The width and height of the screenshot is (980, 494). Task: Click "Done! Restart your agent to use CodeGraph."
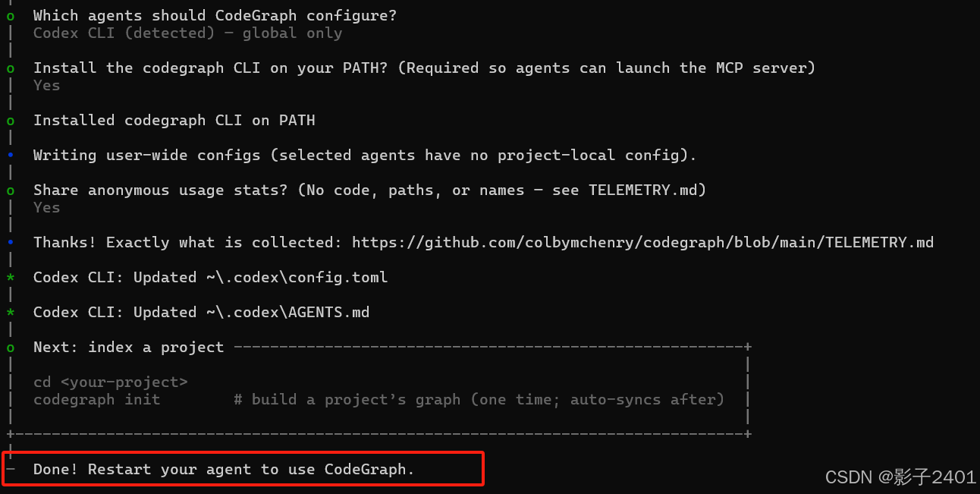pos(224,469)
